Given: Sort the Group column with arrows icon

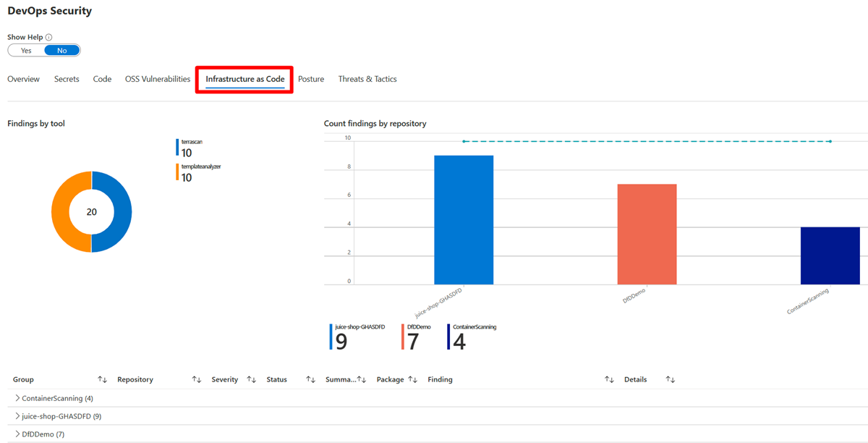Looking at the screenshot, I should (x=102, y=379).
